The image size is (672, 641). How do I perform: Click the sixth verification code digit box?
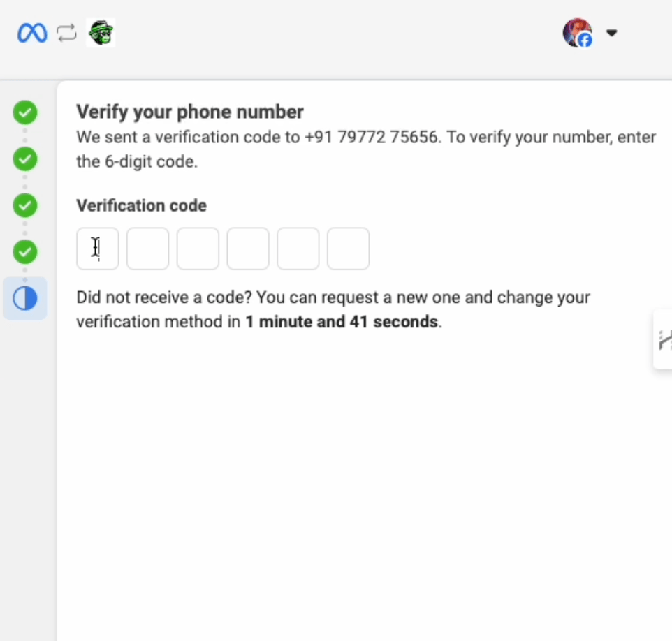click(x=348, y=249)
